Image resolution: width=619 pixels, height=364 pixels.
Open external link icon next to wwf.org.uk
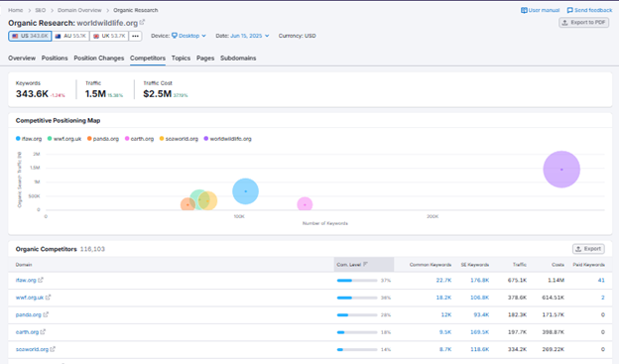tap(48, 298)
